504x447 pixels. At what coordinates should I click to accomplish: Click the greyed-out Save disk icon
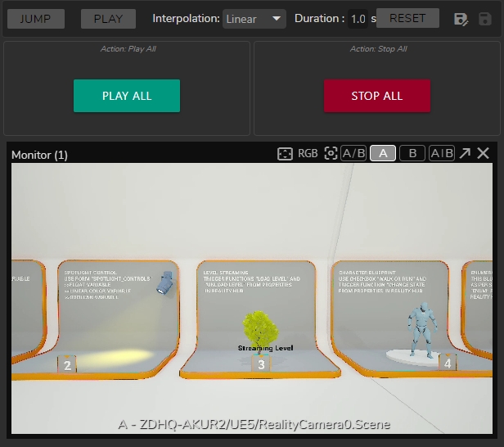pyautogui.click(x=484, y=19)
